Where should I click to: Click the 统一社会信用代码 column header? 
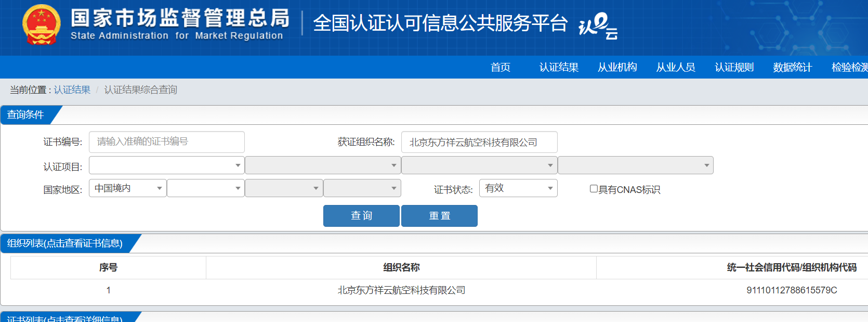(x=792, y=267)
